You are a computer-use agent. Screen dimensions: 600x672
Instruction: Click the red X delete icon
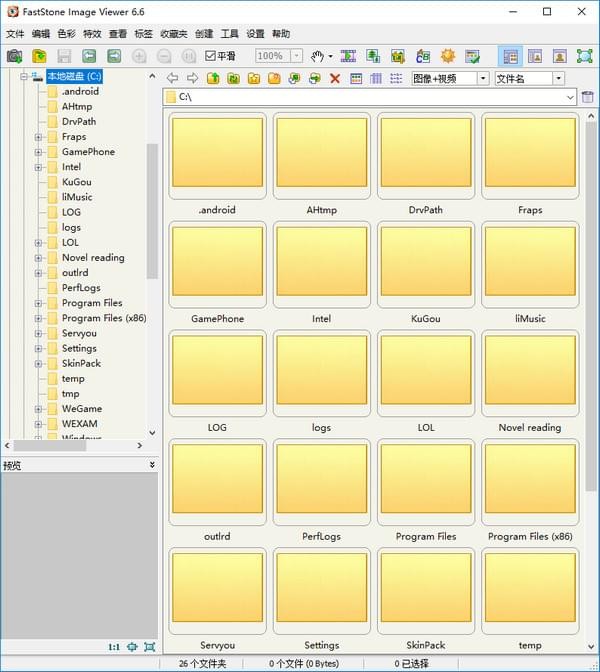(x=335, y=78)
